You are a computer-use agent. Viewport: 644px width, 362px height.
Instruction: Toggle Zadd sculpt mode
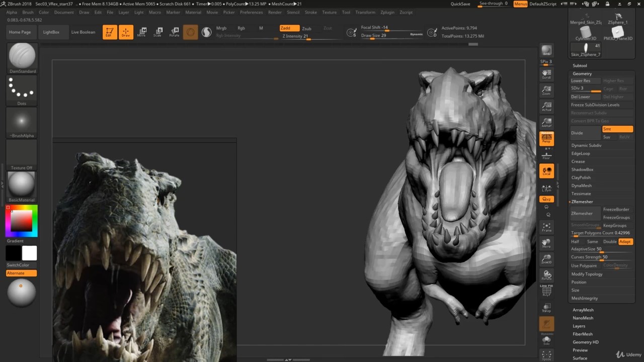(x=289, y=28)
